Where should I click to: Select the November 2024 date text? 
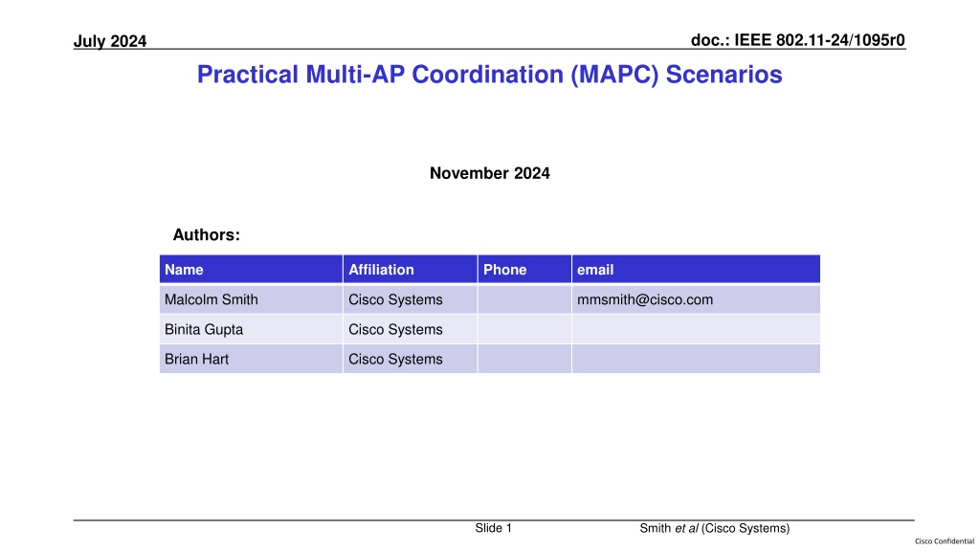tap(489, 173)
